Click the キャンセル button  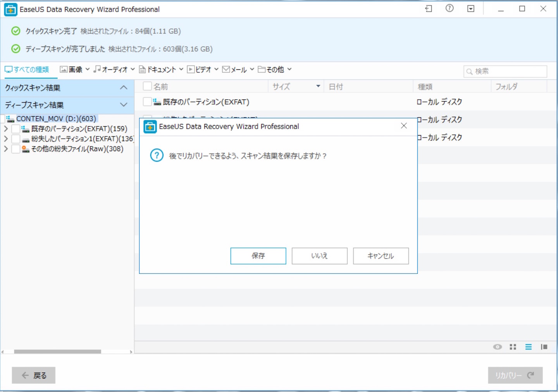[x=381, y=256]
